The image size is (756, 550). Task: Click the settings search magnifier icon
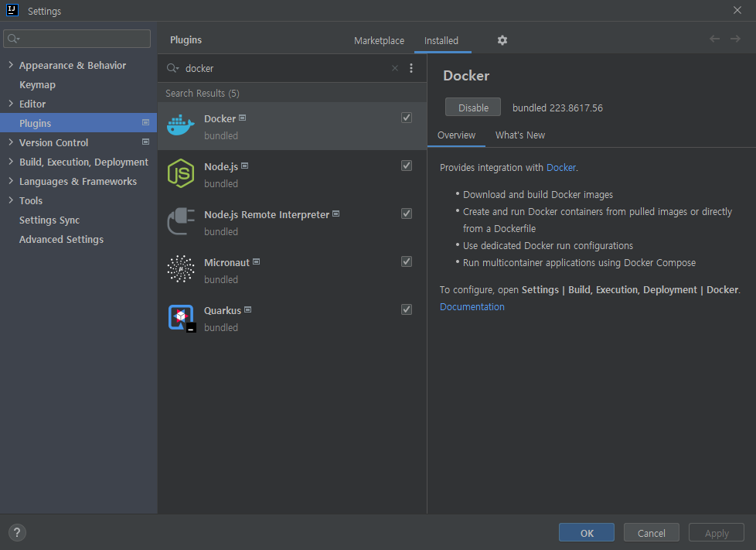(x=13, y=39)
